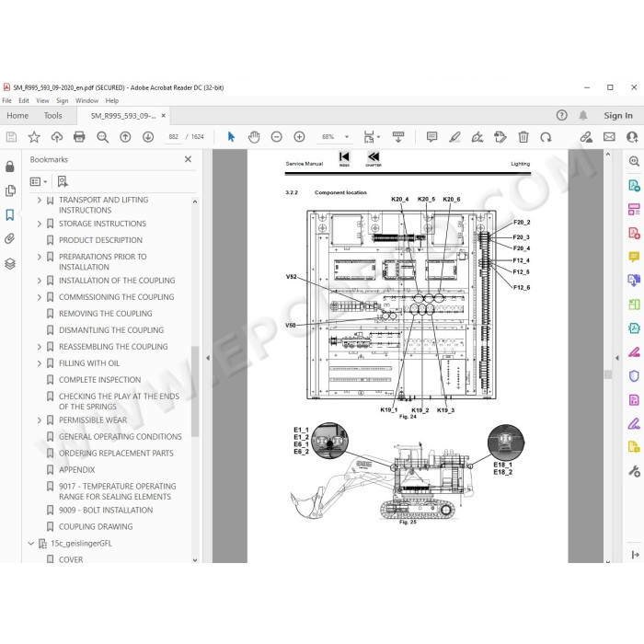Go to next page arrow
The width and height of the screenshot is (644, 644).
click(x=148, y=137)
